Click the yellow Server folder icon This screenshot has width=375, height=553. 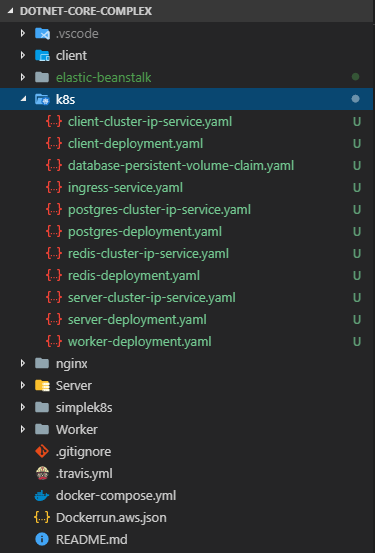[42, 385]
